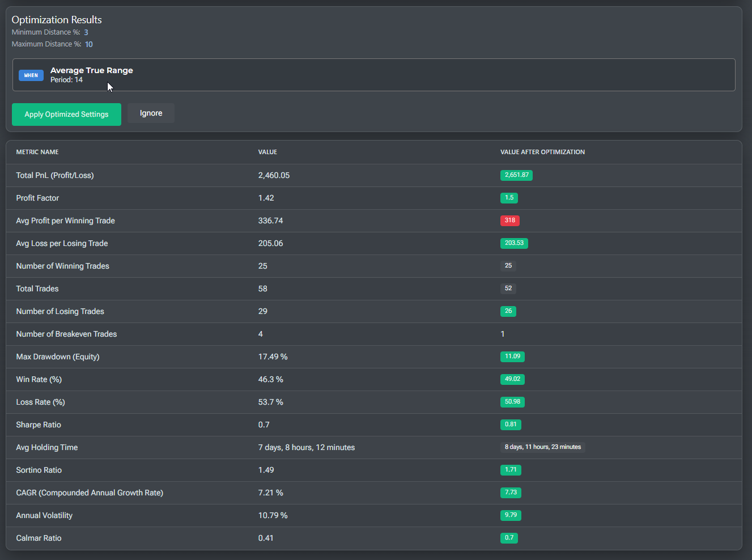This screenshot has width=752, height=560.
Task: Click the gray 52 Total Trades badge
Action: [x=508, y=289]
